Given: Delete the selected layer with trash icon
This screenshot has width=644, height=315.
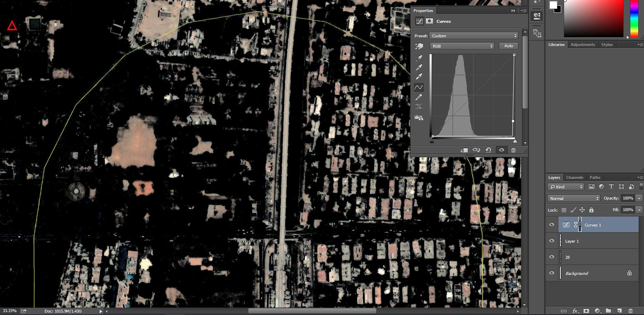Looking at the screenshot, I should (x=631, y=311).
